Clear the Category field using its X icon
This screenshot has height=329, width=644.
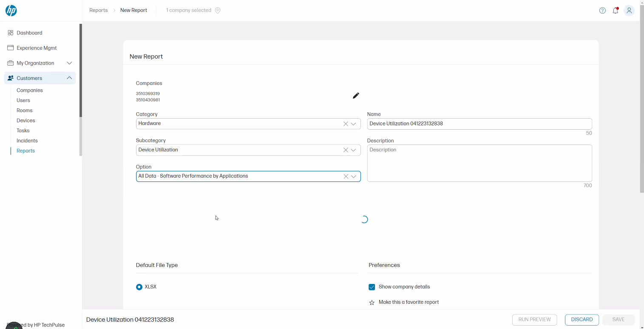(346, 124)
